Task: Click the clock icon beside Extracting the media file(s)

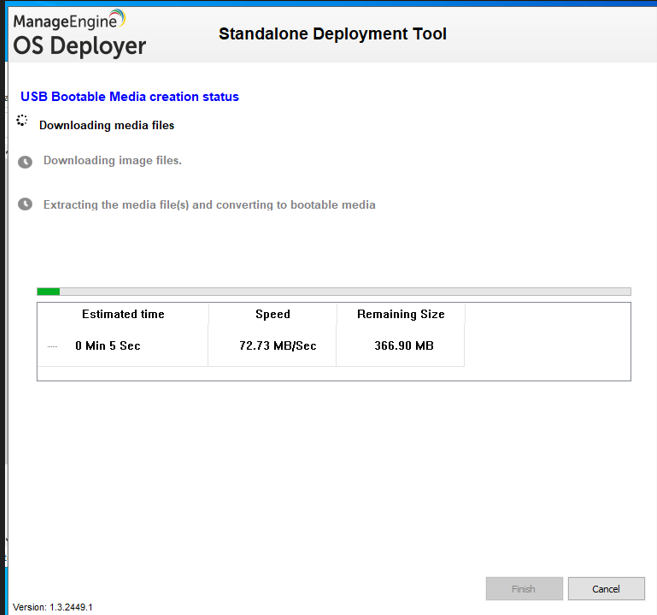Action: point(25,204)
